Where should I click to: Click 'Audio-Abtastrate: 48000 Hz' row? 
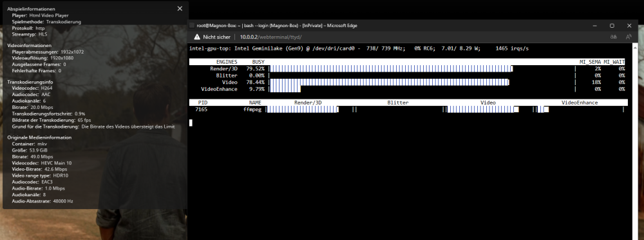[43, 201]
